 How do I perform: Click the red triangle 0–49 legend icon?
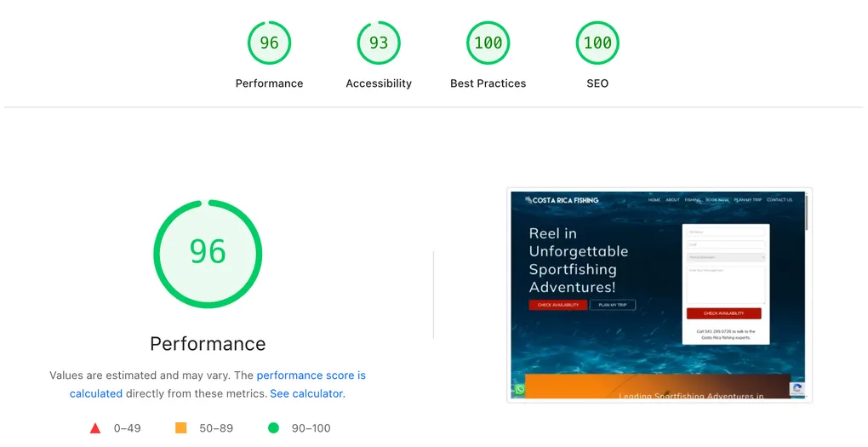pyautogui.click(x=95, y=428)
